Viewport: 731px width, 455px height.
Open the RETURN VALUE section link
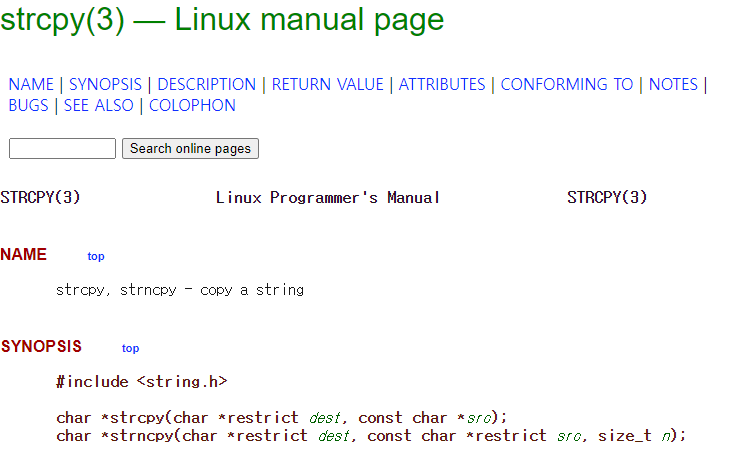pyautogui.click(x=328, y=84)
